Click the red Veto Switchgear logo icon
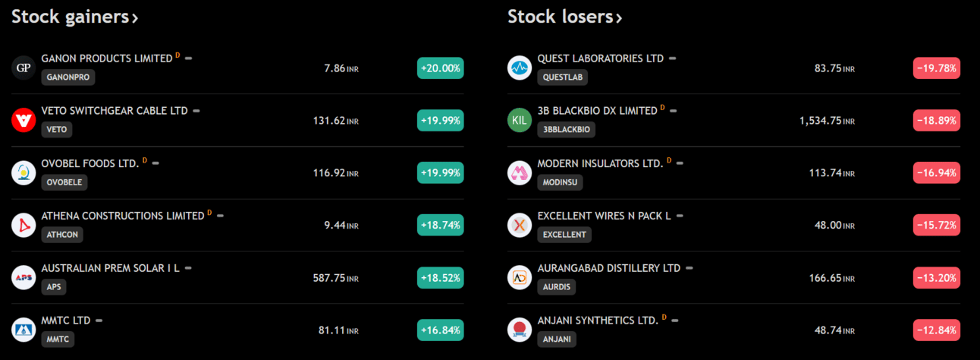 point(24,120)
